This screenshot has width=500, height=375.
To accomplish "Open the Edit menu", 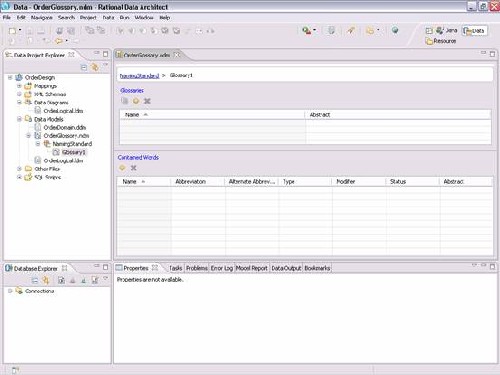I will tap(21, 17).
